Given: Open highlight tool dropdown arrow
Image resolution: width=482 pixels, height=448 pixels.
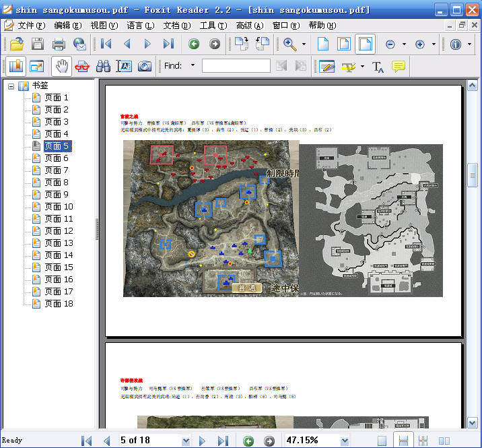Looking at the screenshot, I should (362, 66).
